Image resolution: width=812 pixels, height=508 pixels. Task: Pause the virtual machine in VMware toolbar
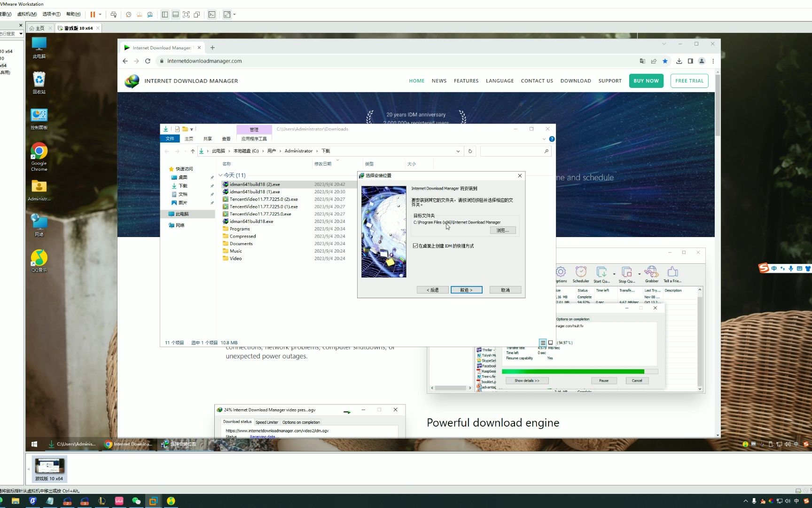[x=93, y=15]
